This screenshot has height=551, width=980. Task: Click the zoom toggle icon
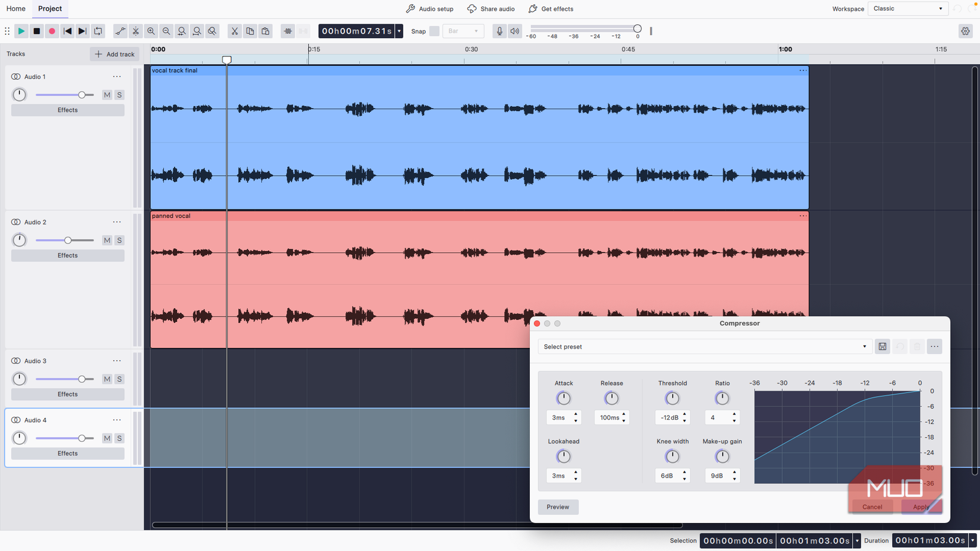coord(213,31)
